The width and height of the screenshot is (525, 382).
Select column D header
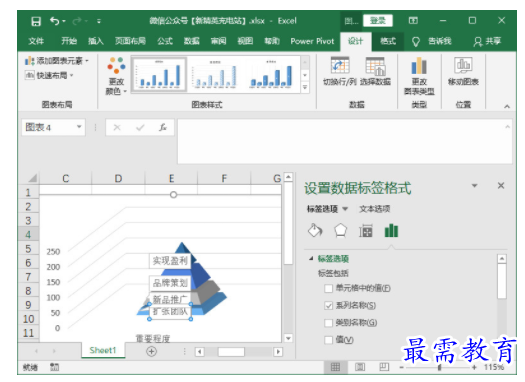[x=118, y=178]
